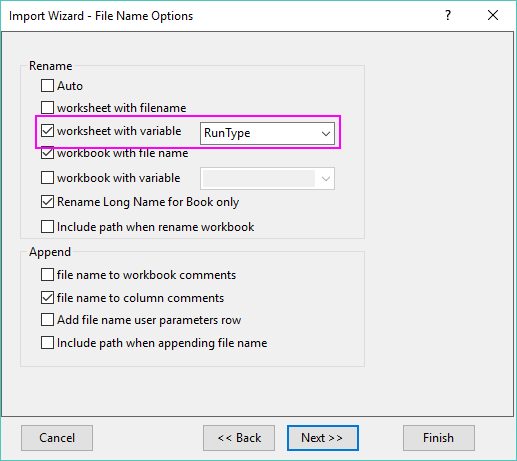
Task: Check Include path when rename workbook
Action: pos(47,227)
